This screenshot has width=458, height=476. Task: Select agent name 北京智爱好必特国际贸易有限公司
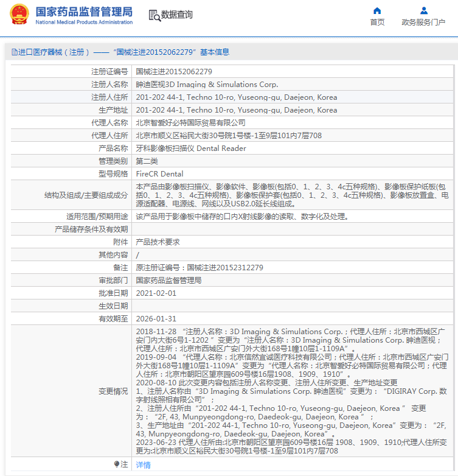[x=191, y=122]
